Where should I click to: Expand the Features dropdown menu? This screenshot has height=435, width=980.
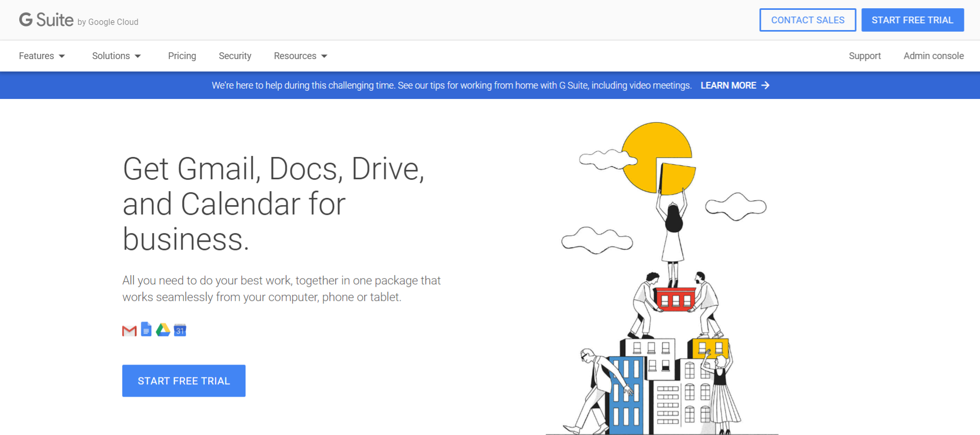tap(42, 56)
